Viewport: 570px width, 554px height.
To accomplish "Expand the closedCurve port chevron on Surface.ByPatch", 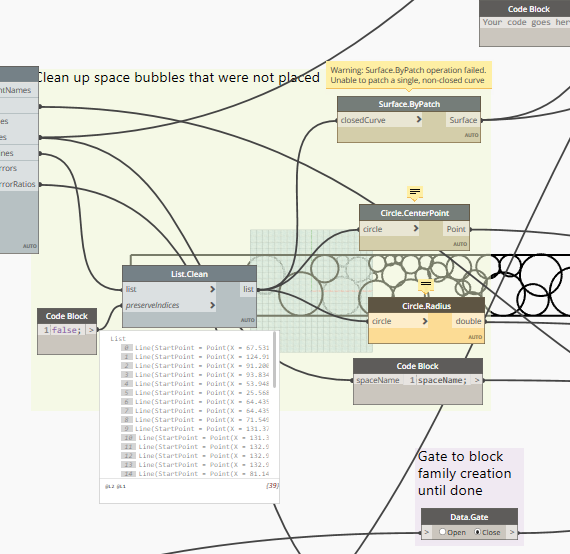I will click(x=419, y=120).
